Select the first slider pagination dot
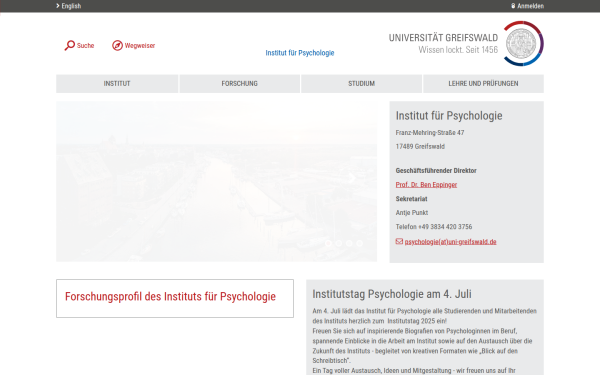This screenshot has height=375, width=600. (x=328, y=243)
